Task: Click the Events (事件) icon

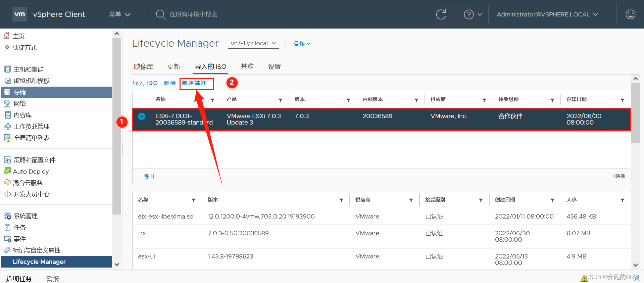Action: coord(7,239)
